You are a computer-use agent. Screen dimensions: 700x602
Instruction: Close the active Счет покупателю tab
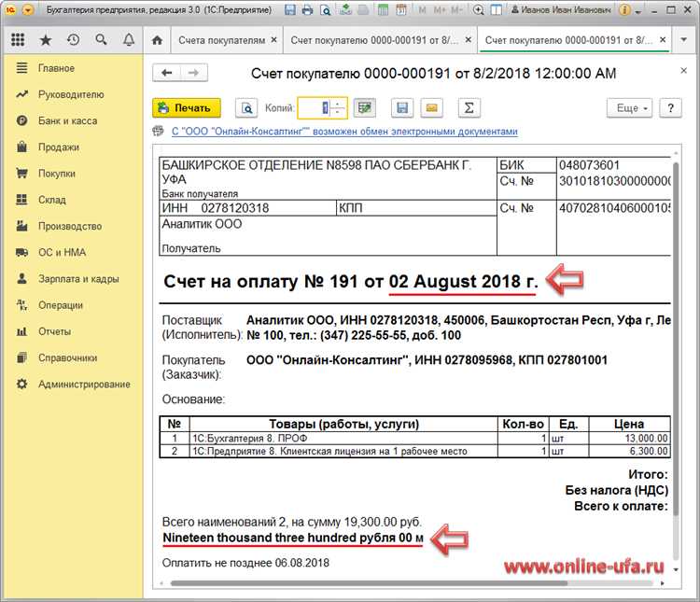(663, 40)
